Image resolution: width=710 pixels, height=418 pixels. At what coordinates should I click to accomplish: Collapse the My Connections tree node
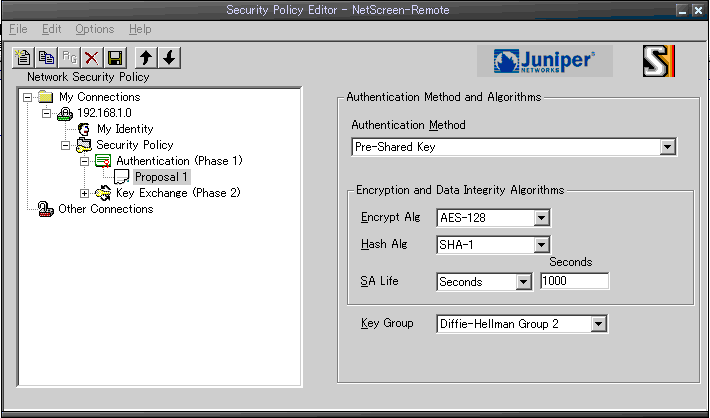click(x=28, y=97)
